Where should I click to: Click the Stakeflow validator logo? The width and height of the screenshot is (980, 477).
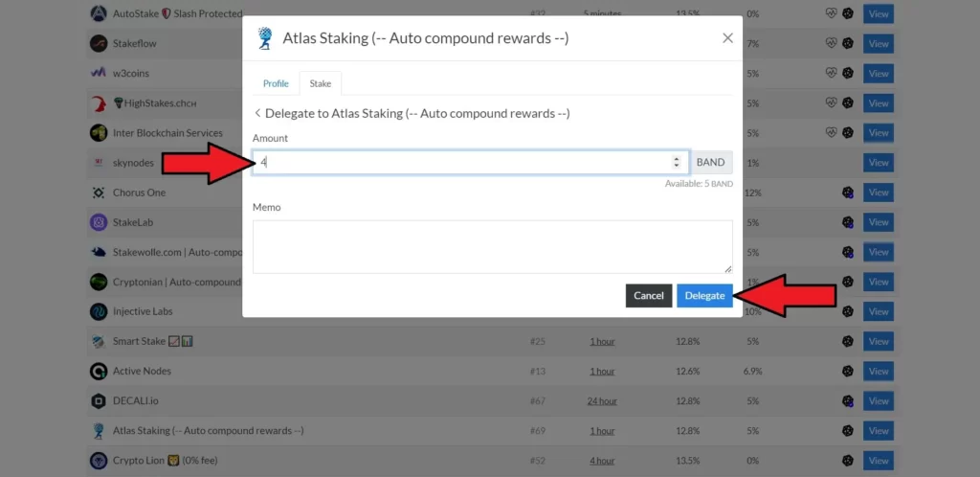point(98,44)
